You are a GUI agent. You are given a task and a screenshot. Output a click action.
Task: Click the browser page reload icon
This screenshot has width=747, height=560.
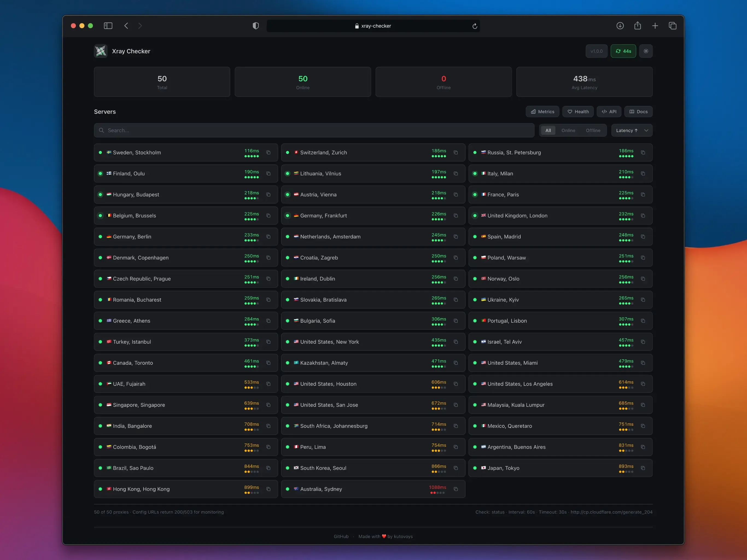point(474,26)
